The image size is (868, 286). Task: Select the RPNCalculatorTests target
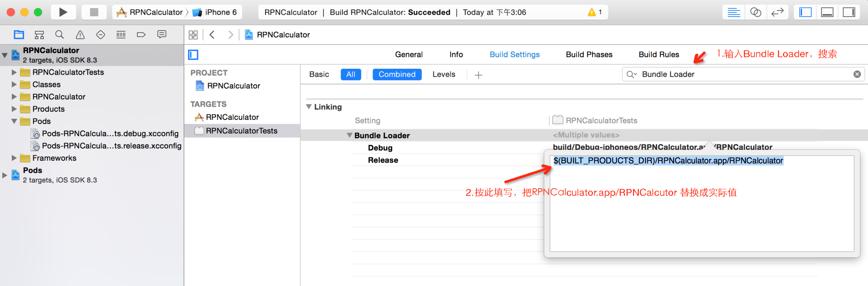(242, 131)
